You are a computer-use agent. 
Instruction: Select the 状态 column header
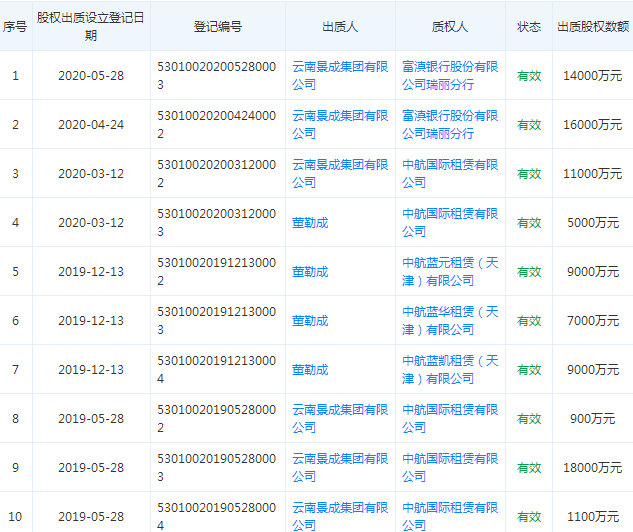[x=528, y=27]
